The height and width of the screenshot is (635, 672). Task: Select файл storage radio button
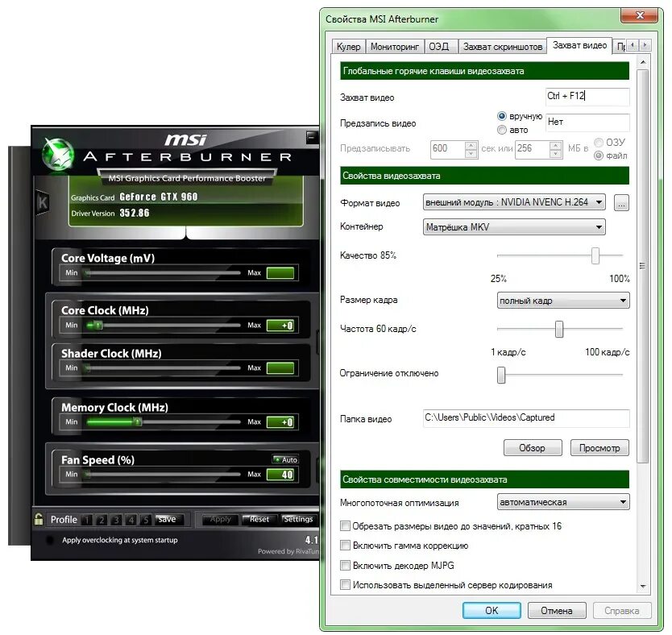click(599, 155)
